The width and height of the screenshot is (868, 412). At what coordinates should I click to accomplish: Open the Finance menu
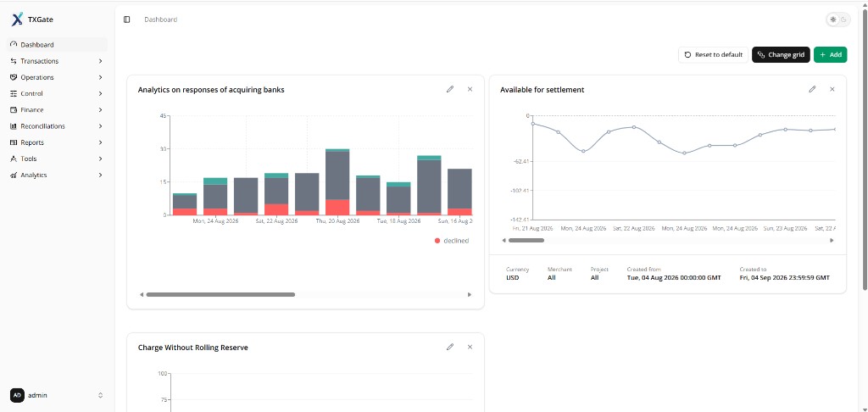coord(57,109)
